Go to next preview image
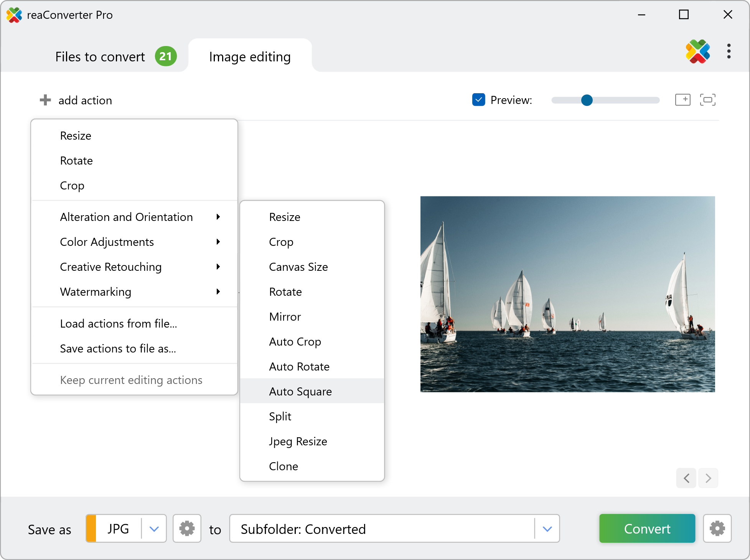 [x=708, y=478]
